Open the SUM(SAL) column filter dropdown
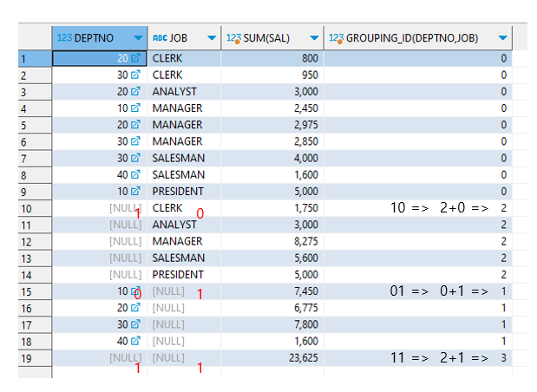The height and width of the screenshot is (392, 537). coord(314,38)
